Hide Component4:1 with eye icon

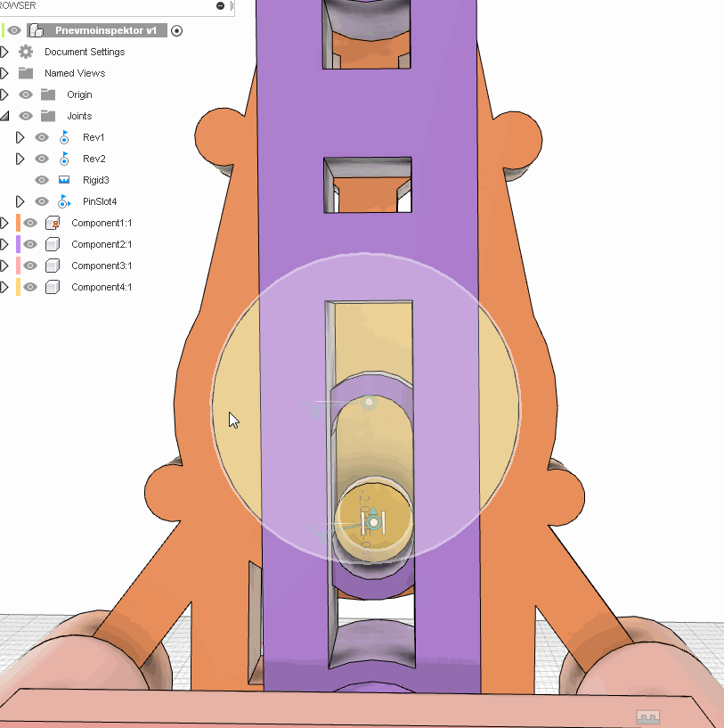tap(30, 287)
